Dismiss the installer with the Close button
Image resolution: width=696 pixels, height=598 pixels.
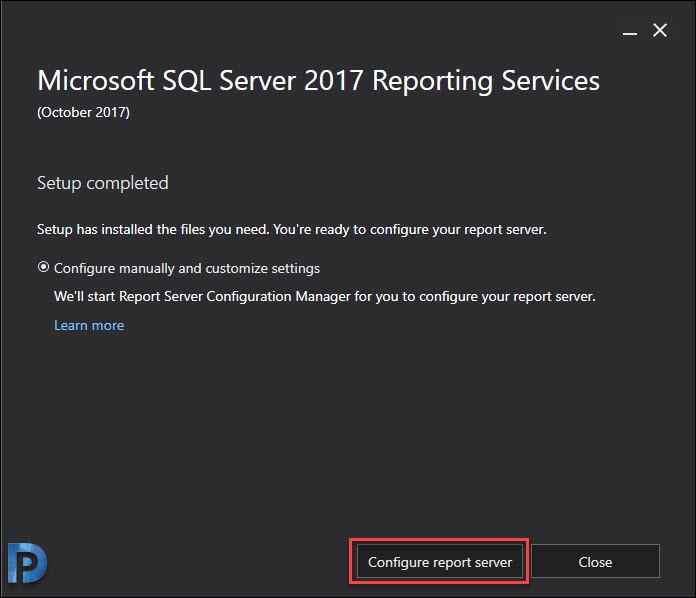[x=595, y=562]
